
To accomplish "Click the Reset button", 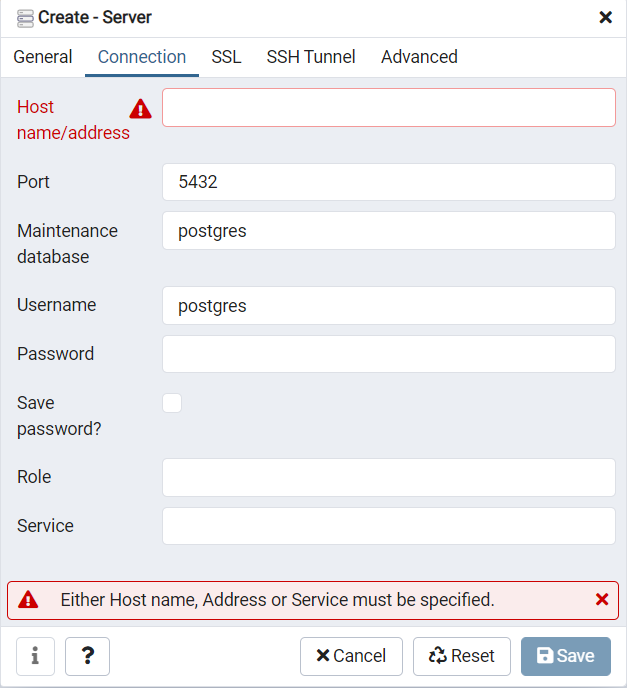I will (x=462, y=656).
